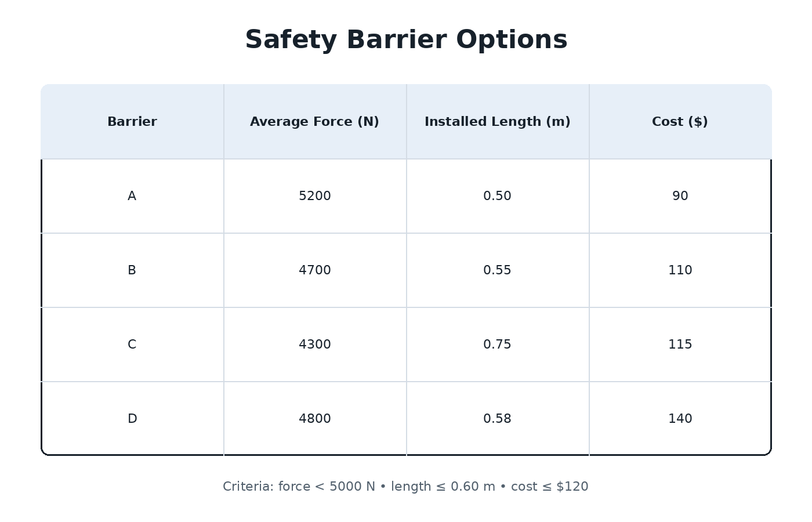Click the cost value 90
Viewport: 812px width, 522px height.
[680, 196]
